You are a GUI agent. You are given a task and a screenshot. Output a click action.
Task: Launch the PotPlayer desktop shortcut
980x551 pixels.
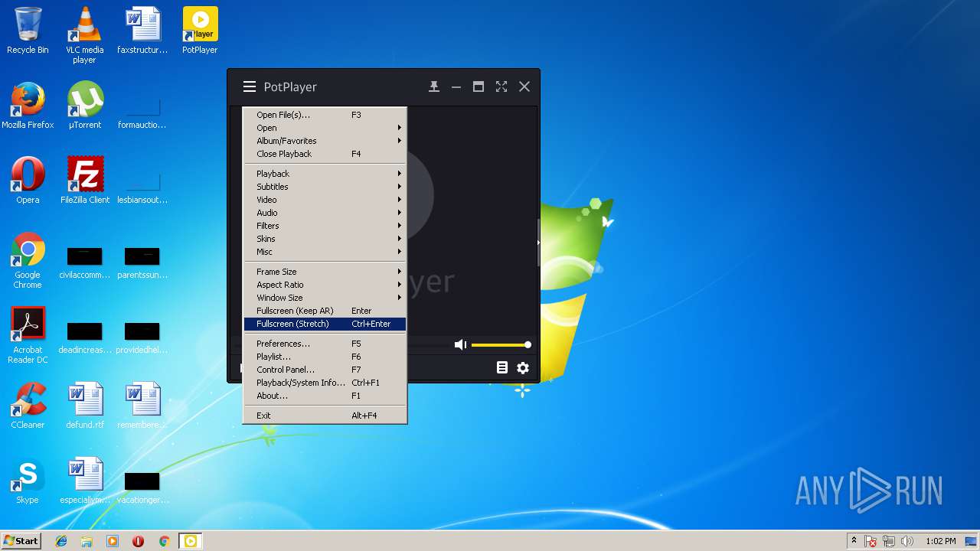200,31
